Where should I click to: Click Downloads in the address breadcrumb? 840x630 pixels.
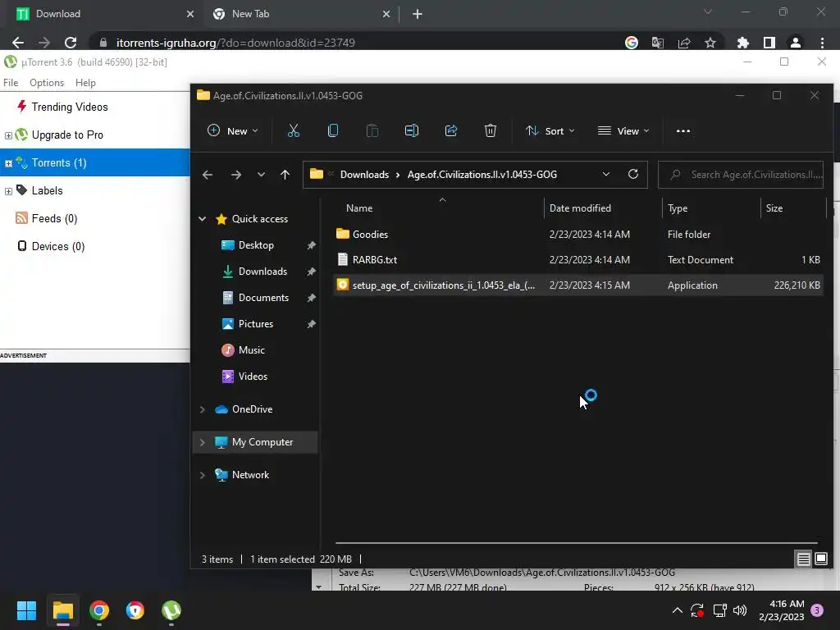pyautogui.click(x=364, y=175)
